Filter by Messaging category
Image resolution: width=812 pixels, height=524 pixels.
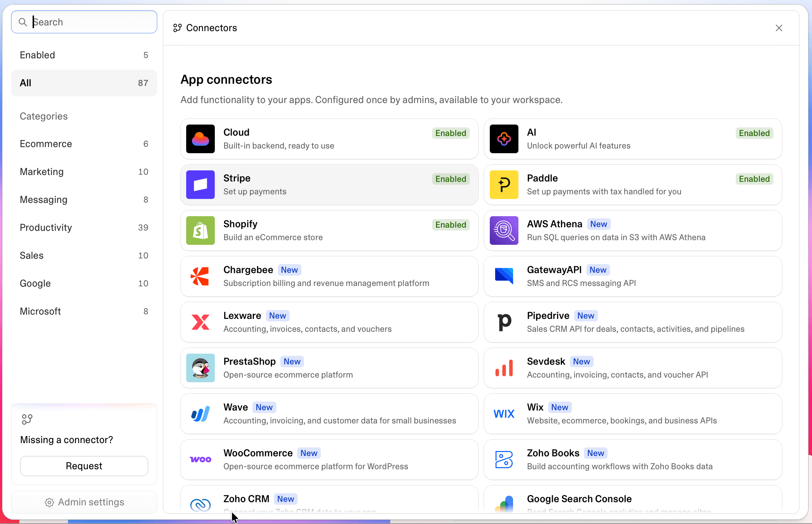coord(84,200)
